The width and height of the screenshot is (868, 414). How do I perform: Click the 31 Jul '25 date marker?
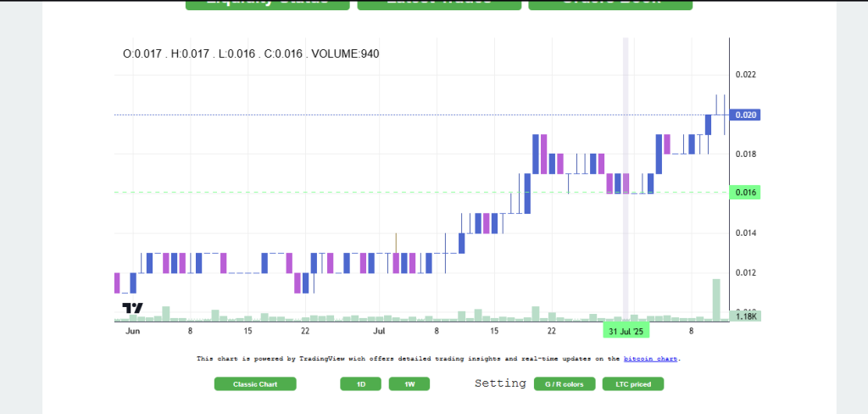626,331
